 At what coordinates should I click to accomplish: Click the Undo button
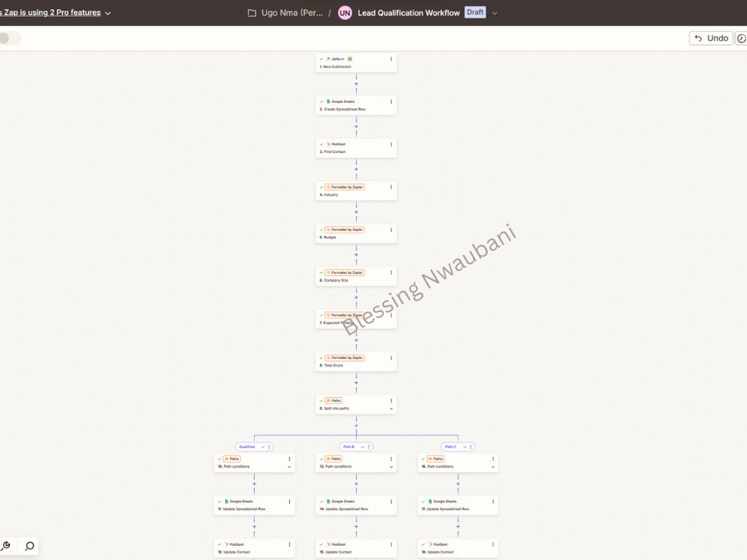pos(711,38)
